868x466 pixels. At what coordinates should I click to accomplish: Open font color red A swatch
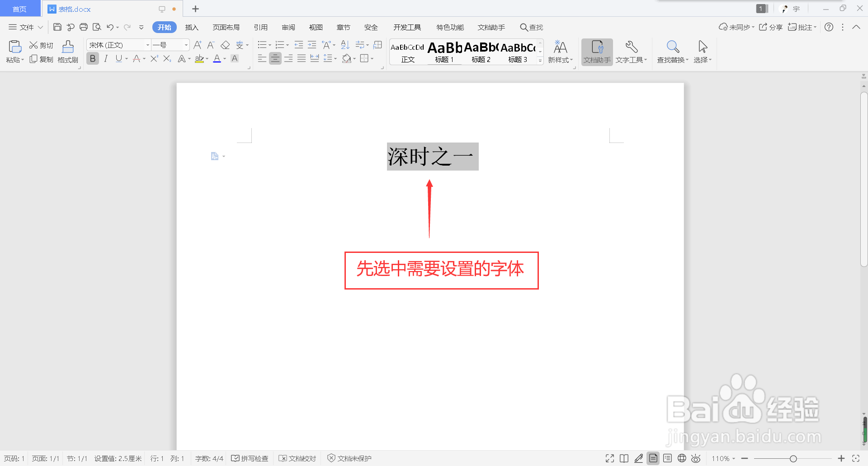pos(217,58)
